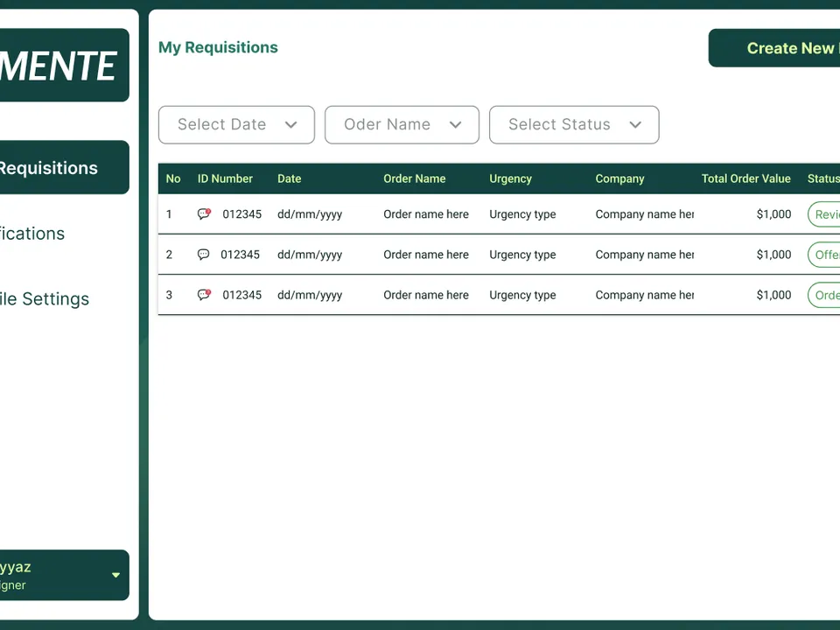Select ID 012345 in row 2

point(240,255)
